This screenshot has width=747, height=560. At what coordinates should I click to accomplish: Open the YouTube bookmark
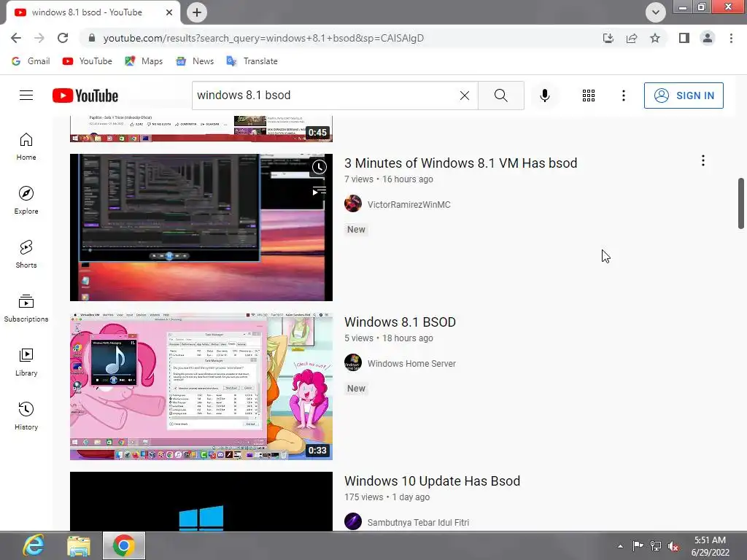(x=88, y=61)
